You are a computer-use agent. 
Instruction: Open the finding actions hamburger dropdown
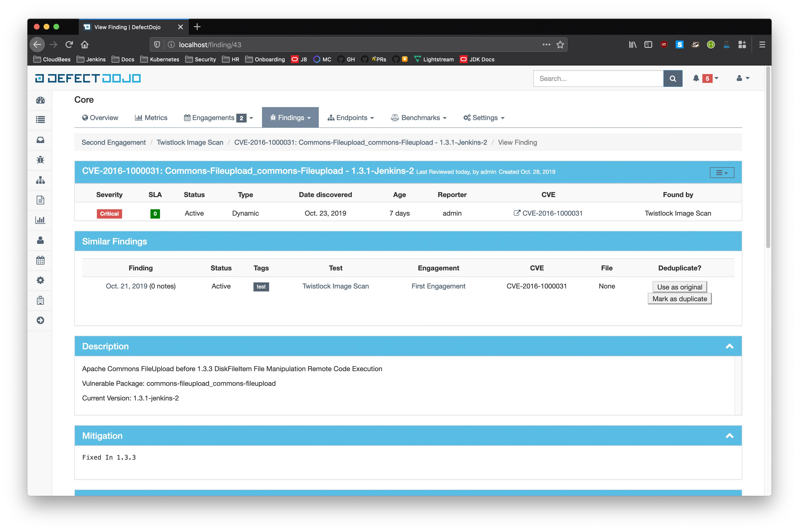(722, 173)
